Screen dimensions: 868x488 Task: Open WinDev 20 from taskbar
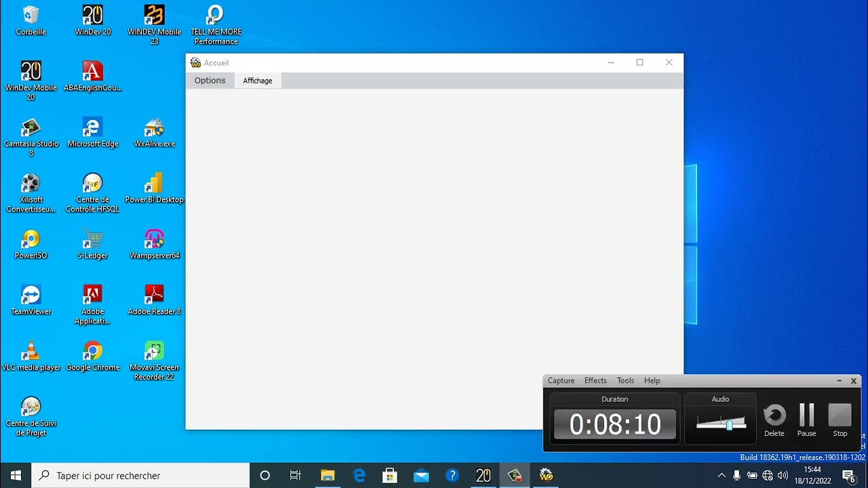(x=484, y=476)
